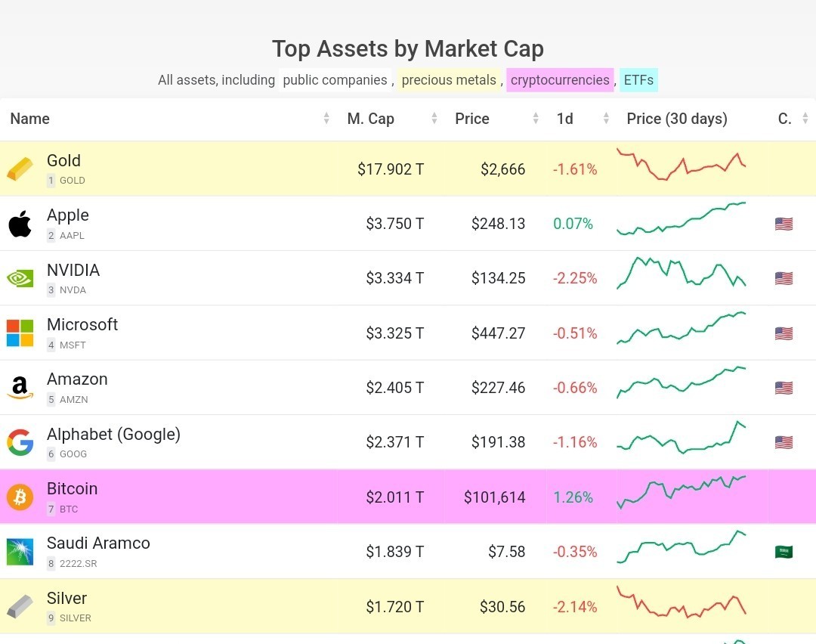The width and height of the screenshot is (816, 644).
Task: Click the AAPL ticker label
Action: [72, 235]
